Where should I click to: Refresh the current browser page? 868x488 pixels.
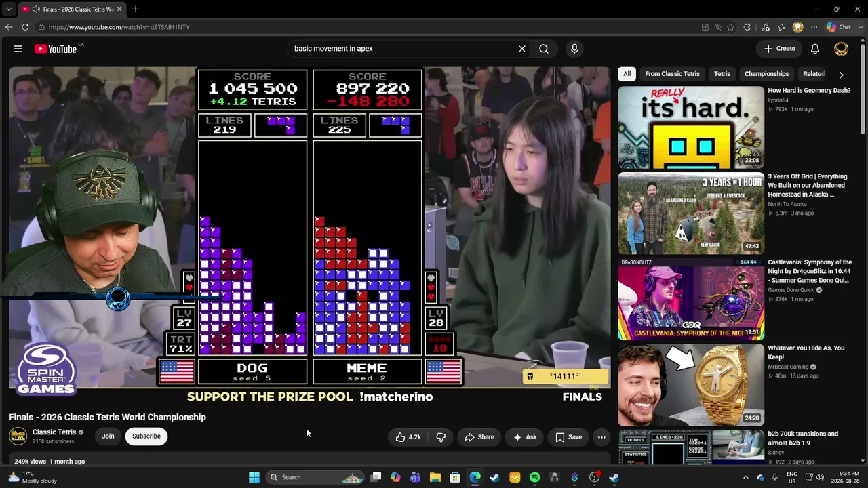25,27
